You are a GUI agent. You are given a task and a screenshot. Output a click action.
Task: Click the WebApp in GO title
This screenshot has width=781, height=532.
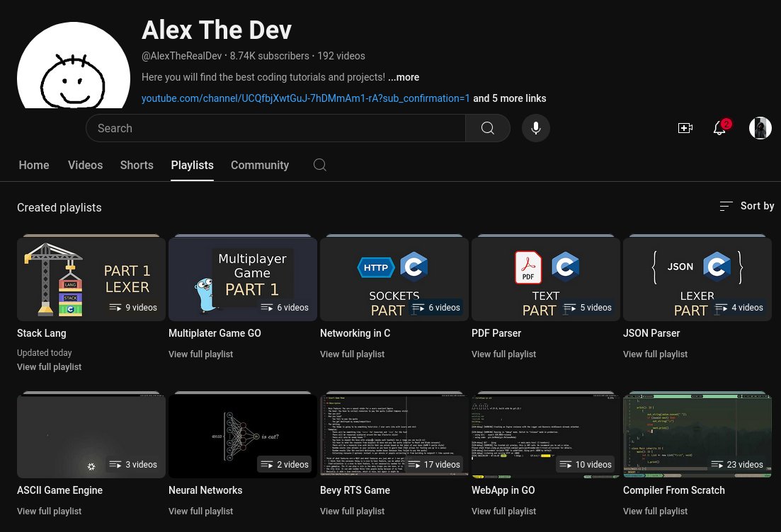[503, 491]
